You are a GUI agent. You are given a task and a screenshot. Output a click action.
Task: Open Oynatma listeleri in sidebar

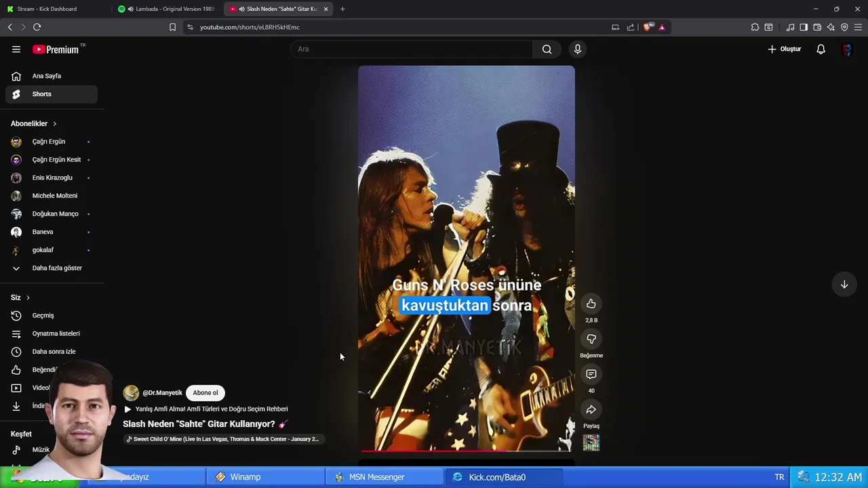(x=52, y=333)
